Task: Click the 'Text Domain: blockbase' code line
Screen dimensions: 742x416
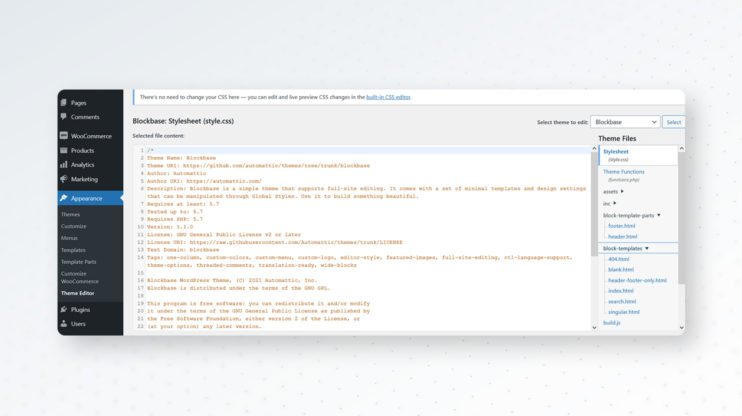Action: coord(183,250)
